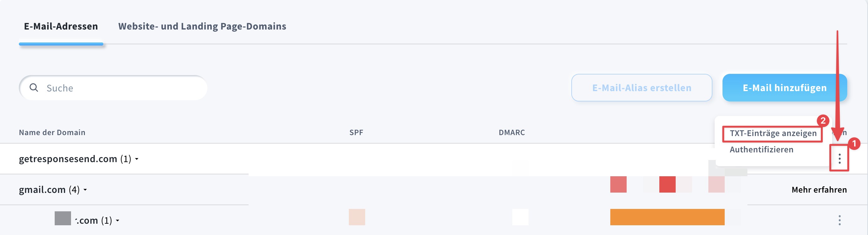
Task: Select the gmail.com domain name
Action: 42,189
